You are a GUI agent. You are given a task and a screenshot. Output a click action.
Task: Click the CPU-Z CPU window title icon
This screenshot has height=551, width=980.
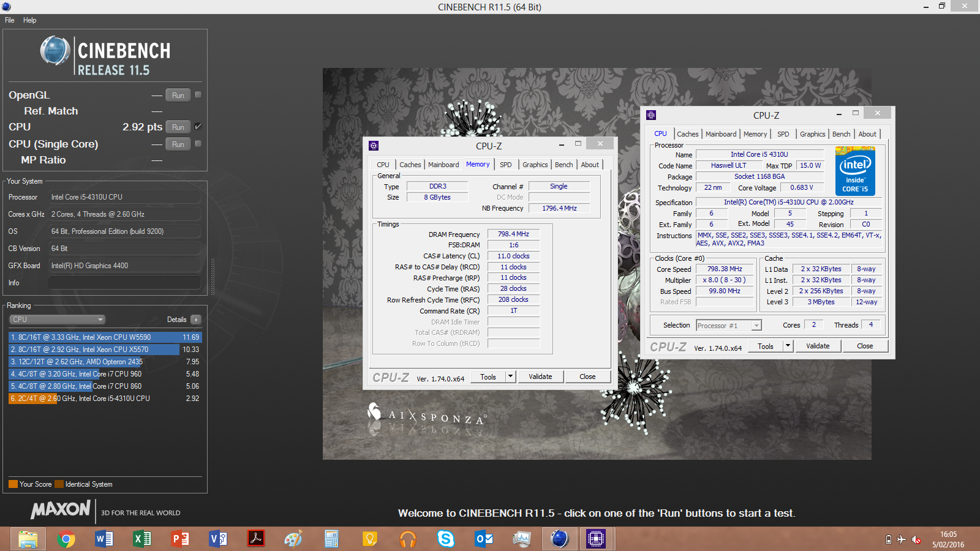pos(651,115)
